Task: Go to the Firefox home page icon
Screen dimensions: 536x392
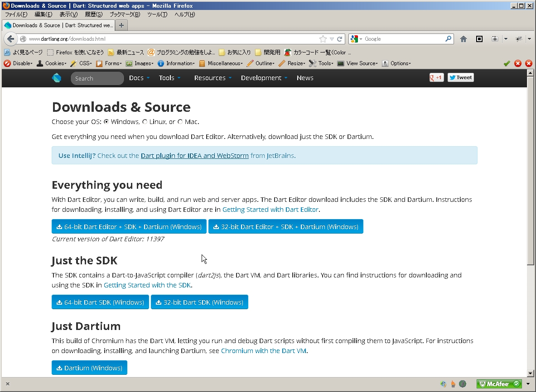Action: tap(463, 39)
